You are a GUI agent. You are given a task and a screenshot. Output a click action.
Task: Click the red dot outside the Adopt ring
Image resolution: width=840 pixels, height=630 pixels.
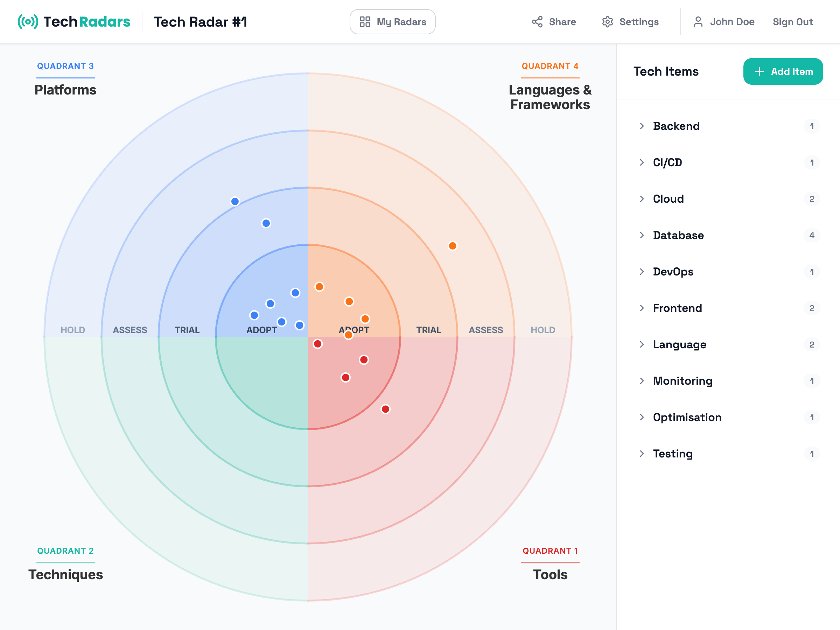point(385,409)
